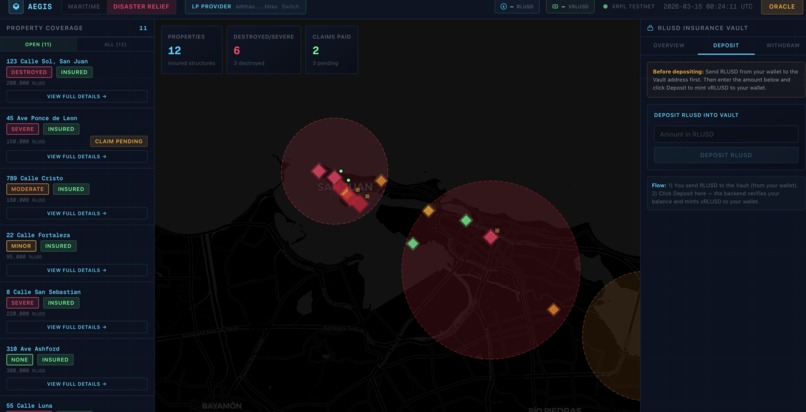Viewport: 806px width, 412px height.
Task: Click the vRLUSD balance token icon
Action: click(555, 7)
